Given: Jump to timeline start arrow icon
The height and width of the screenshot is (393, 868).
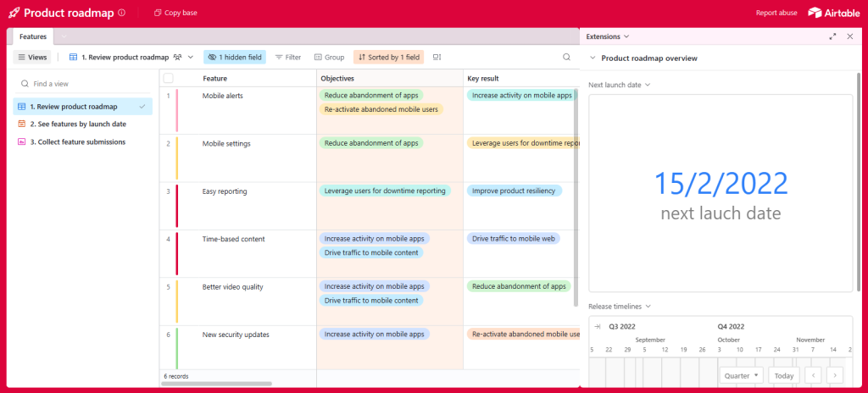Looking at the screenshot, I should (598, 326).
